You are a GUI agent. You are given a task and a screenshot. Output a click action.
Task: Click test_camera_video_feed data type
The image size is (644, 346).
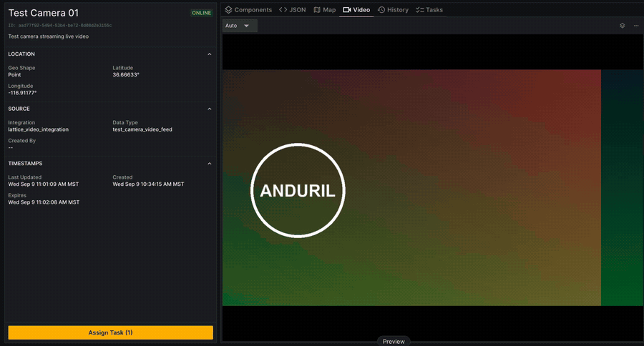[x=142, y=129]
